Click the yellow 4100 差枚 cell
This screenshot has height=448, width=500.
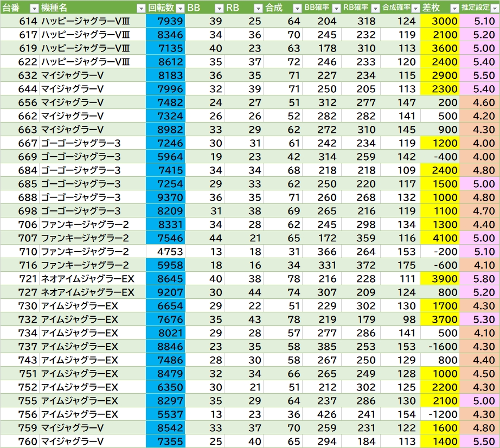tap(439, 238)
